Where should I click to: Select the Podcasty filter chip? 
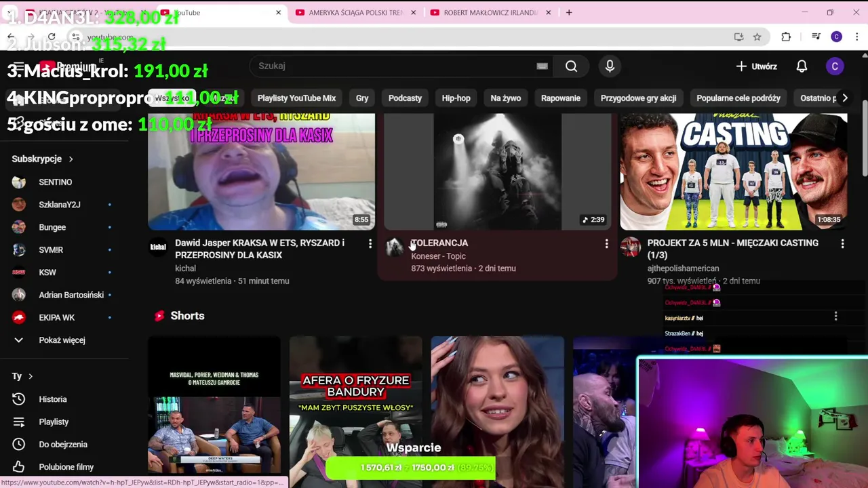coord(405,98)
